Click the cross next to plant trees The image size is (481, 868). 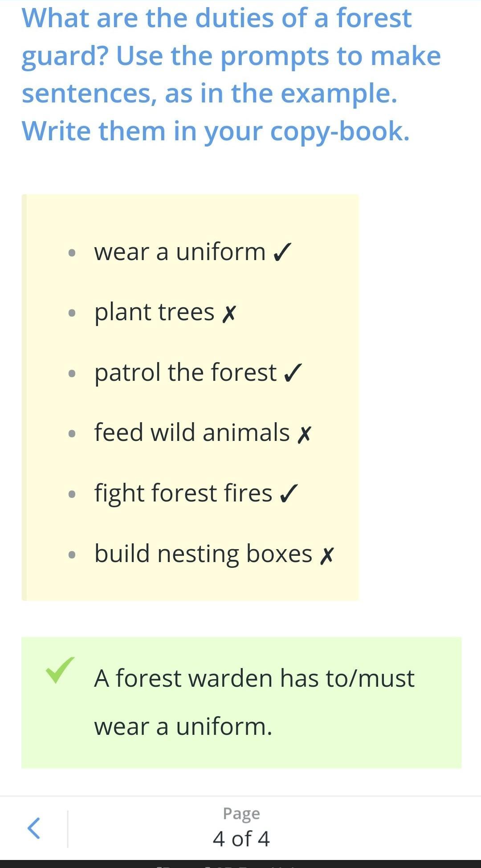pyautogui.click(x=228, y=314)
